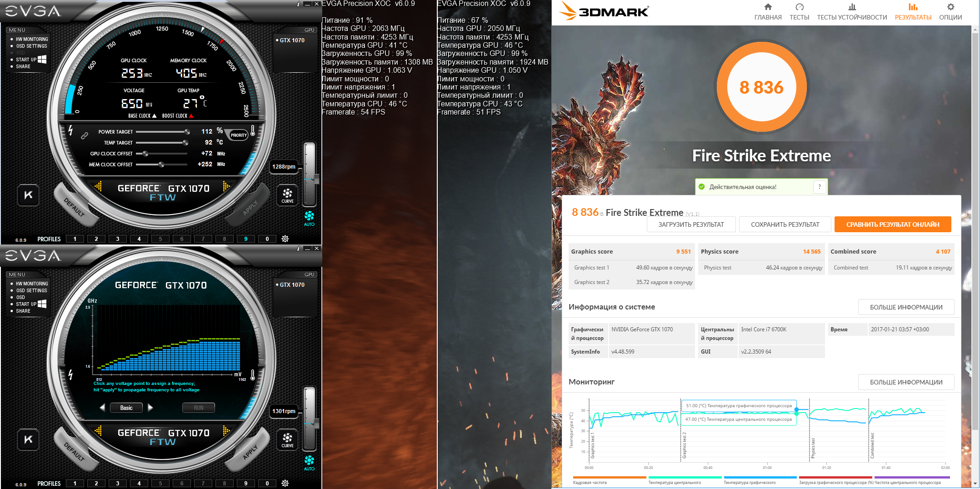Open HW MONITORING in the voltage-curve EVGA menu
Image resolution: width=980 pixels, height=489 pixels.
click(x=32, y=284)
